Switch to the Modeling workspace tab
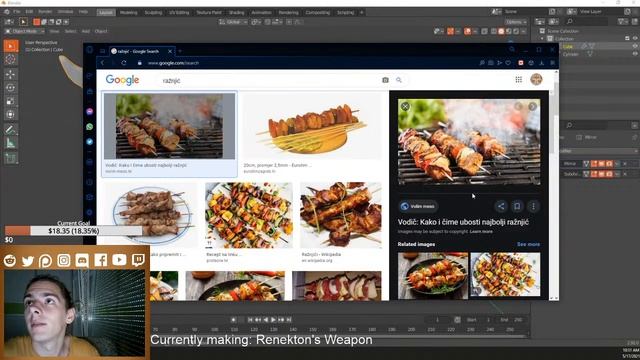640x360 pixels. click(129, 13)
